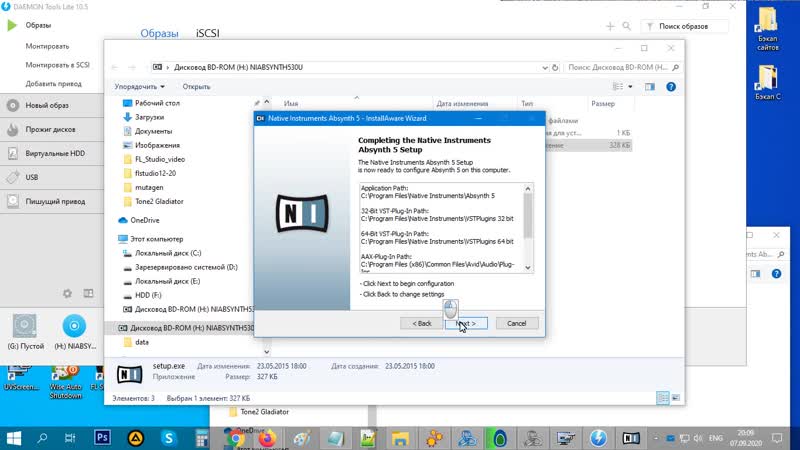The height and width of the screenshot is (450, 800).
Task: Switch to the iSCSI tab
Action: pyautogui.click(x=208, y=33)
